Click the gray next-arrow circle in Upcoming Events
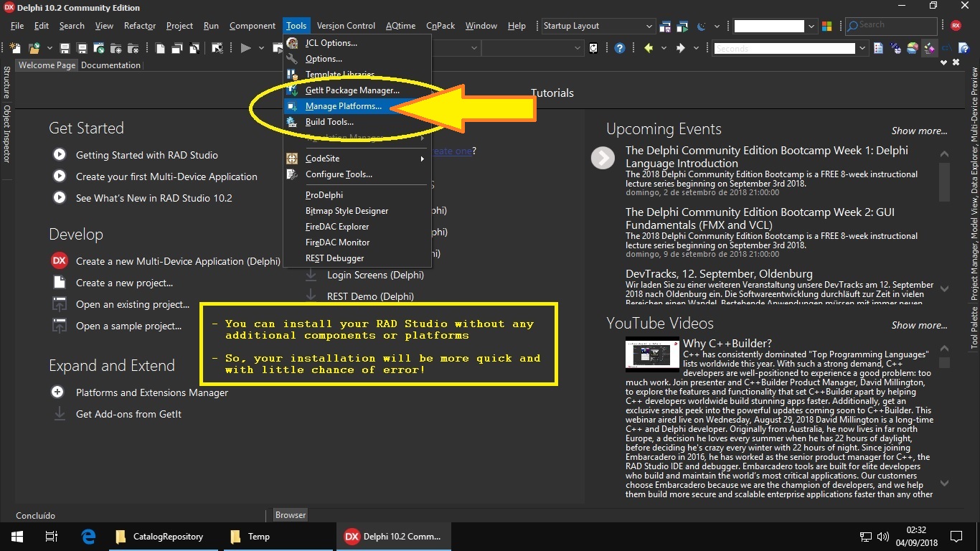The height and width of the screenshot is (551, 980). point(603,158)
